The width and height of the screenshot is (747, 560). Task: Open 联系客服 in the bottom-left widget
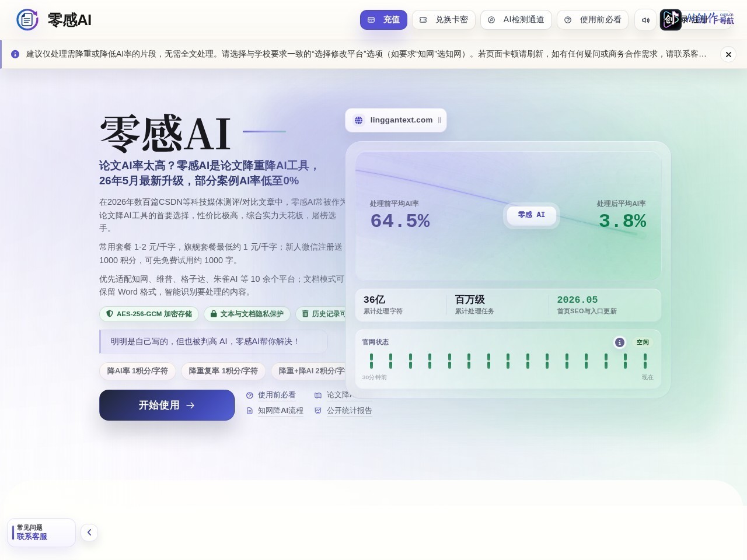point(32,537)
